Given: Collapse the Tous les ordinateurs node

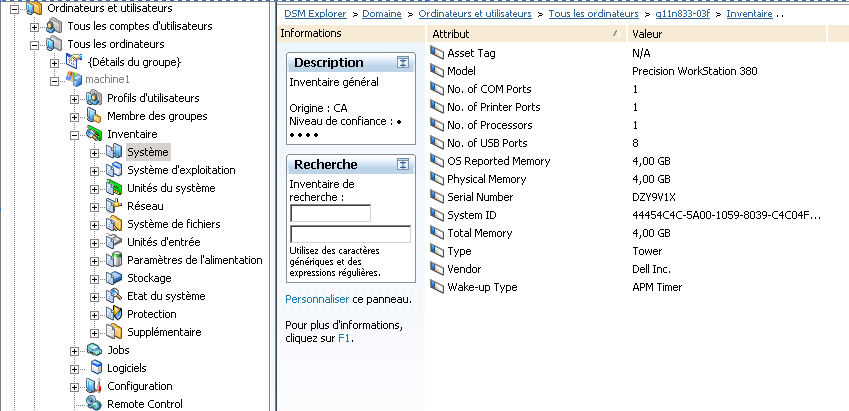Looking at the screenshot, I should 34,44.
